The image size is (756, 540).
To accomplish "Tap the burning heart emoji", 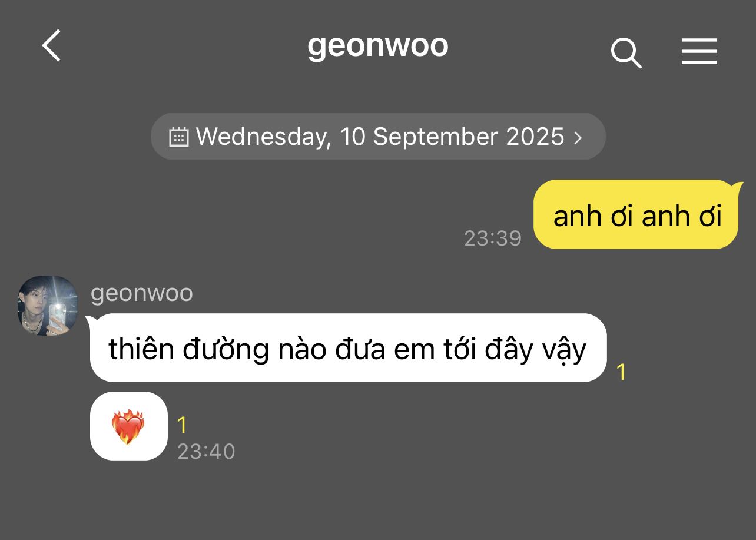I will tap(128, 427).
